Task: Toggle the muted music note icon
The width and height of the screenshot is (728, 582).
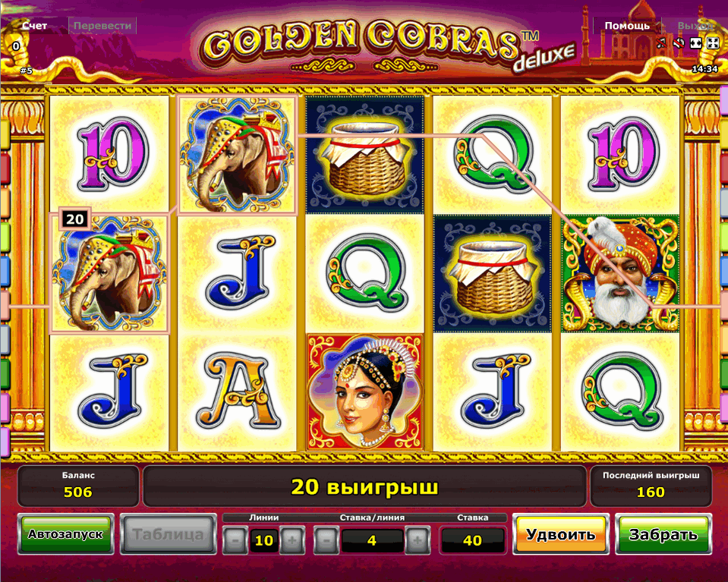Action: tap(662, 43)
